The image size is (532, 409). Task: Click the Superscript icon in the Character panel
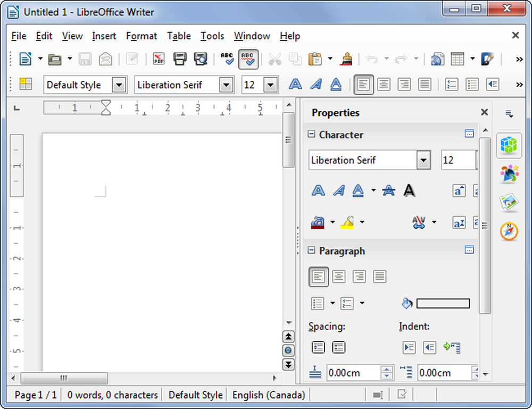tap(459, 223)
